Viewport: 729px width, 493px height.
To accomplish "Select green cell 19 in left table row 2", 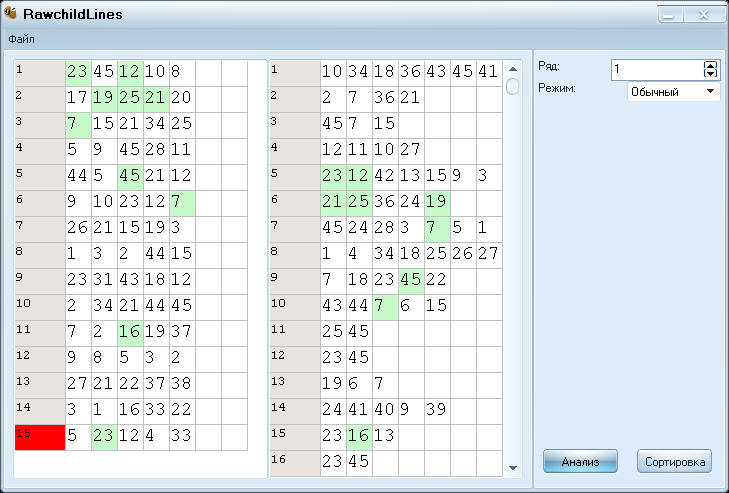I will point(104,99).
